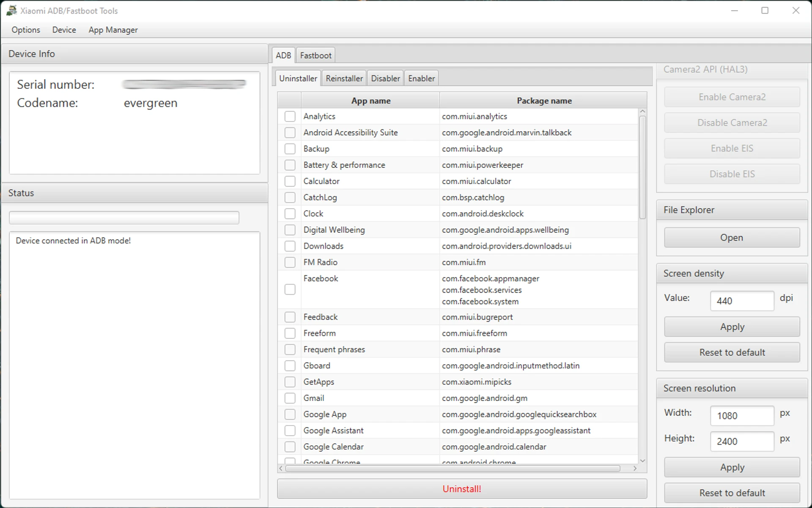
Task: Click the Status progress bar
Action: pos(124,217)
